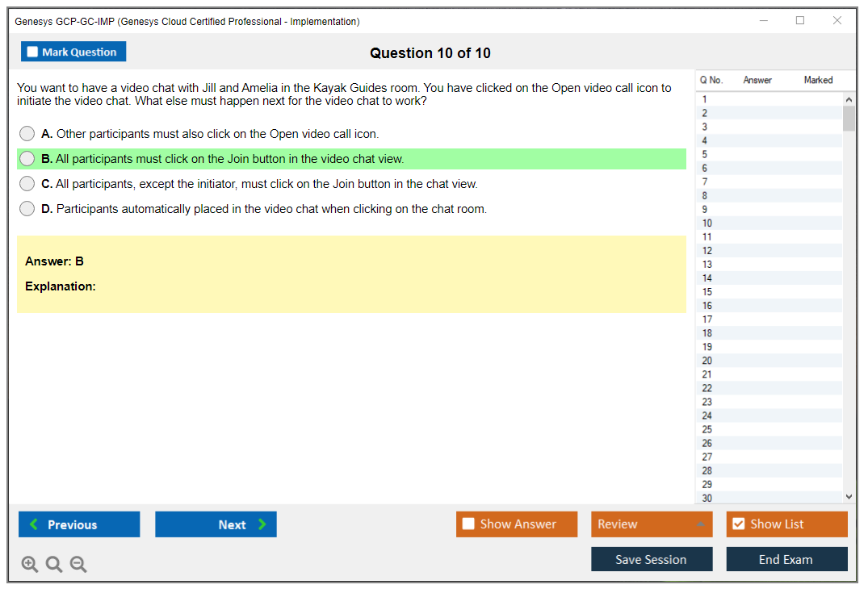The width and height of the screenshot is (868, 593).
Task: Maximize the exam window
Action: click(x=800, y=21)
